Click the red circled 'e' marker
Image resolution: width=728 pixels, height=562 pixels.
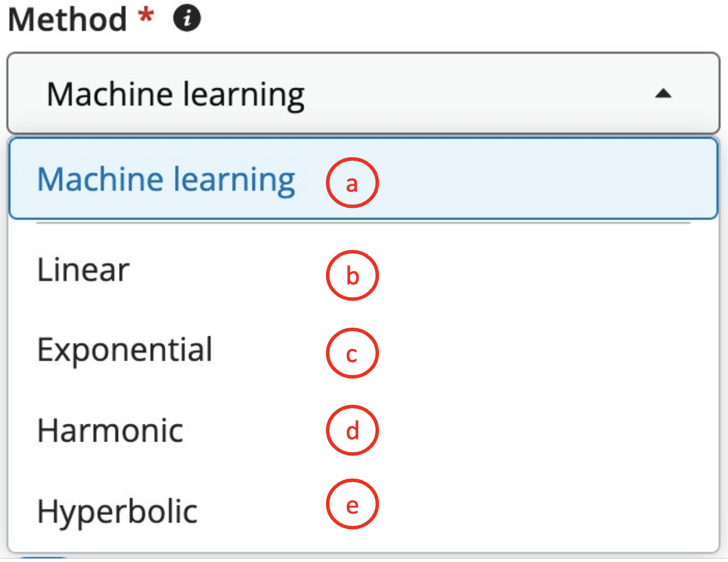352,504
